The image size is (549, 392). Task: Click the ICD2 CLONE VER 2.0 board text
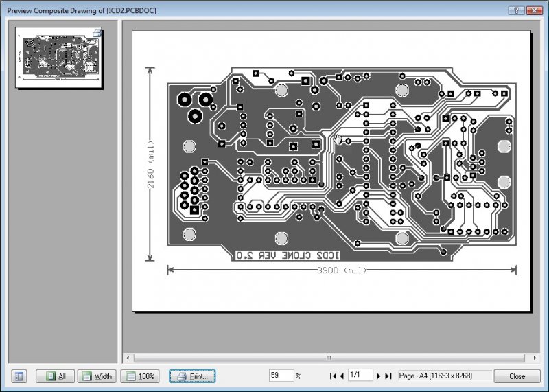[x=288, y=255]
